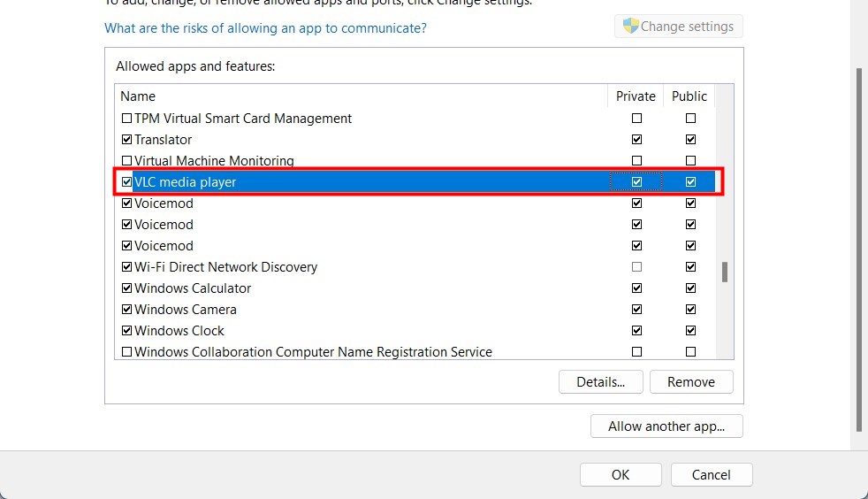
Task: Select the TPM Virtual Smart Card Management row
Action: coord(415,118)
